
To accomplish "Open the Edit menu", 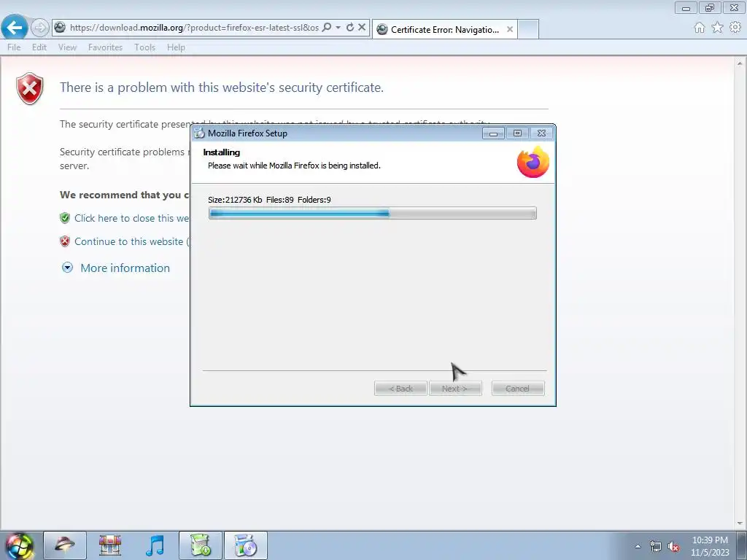I will 39,47.
